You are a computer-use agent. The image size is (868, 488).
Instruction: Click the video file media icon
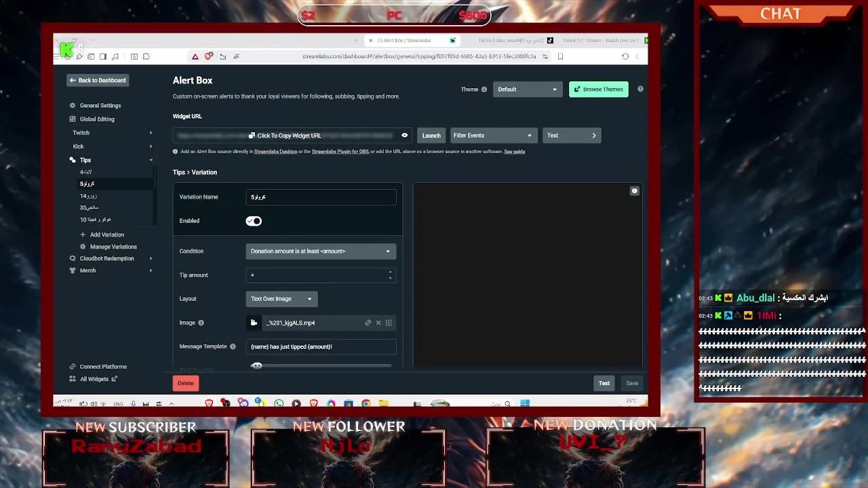click(254, 323)
